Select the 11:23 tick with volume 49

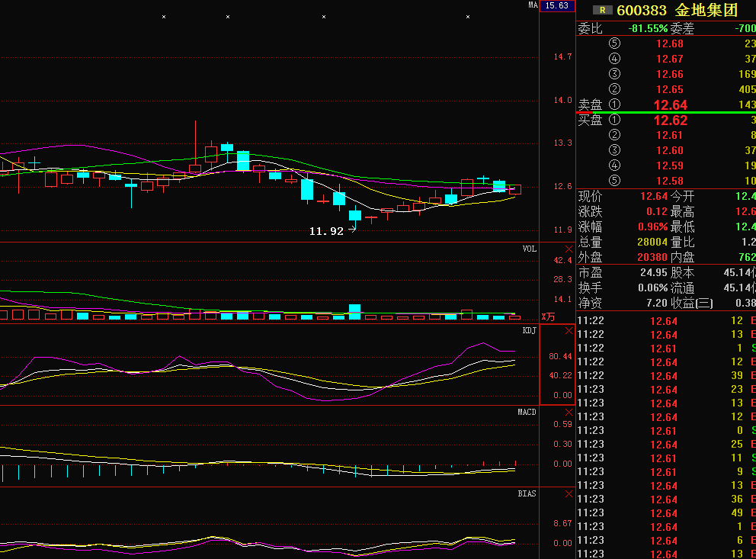[x=666, y=513]
